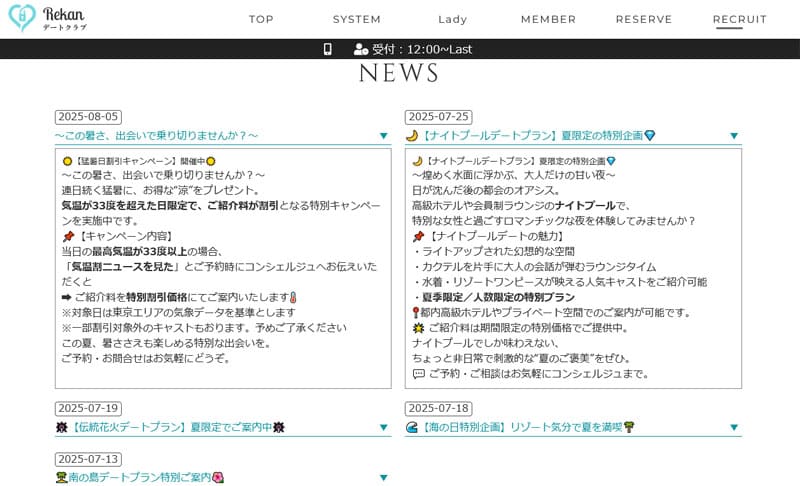Open the RESERVE page

coord(644,19)
